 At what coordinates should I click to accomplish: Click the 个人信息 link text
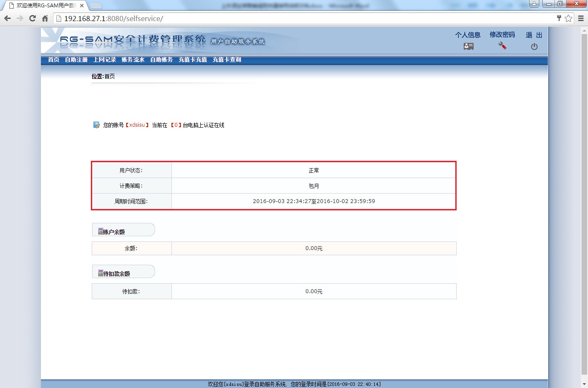468,35
